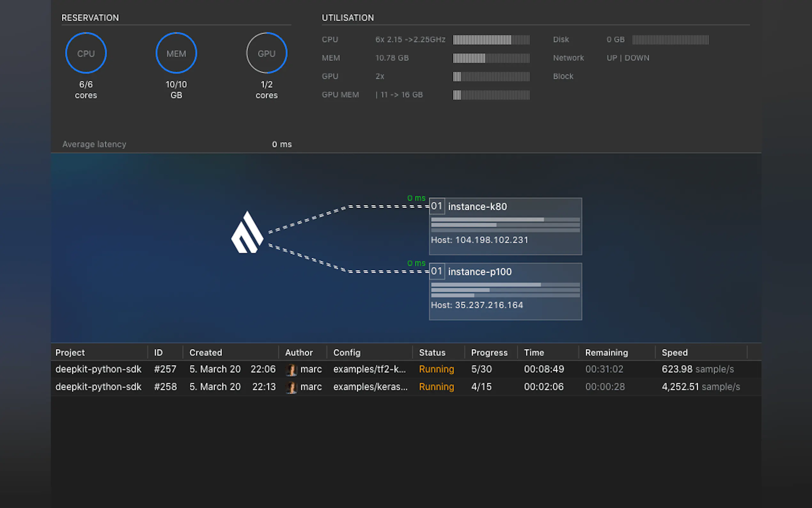Click the CPU reservation circle
This screenshot has width=812, height=508.
[86, 53]
